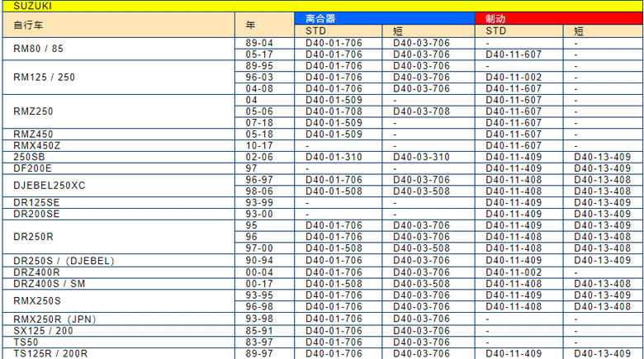Image resolution: width=644 pixels, height=359 pixels.
Task: Click brake short D40-13-409 for TS125R / 200R
Action: tap(603, 354)
